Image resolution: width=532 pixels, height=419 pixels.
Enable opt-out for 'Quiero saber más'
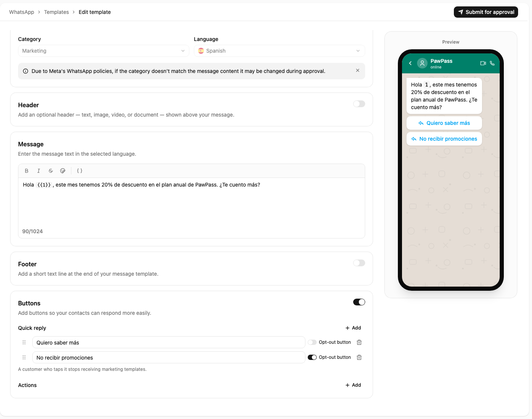(312, 342)
